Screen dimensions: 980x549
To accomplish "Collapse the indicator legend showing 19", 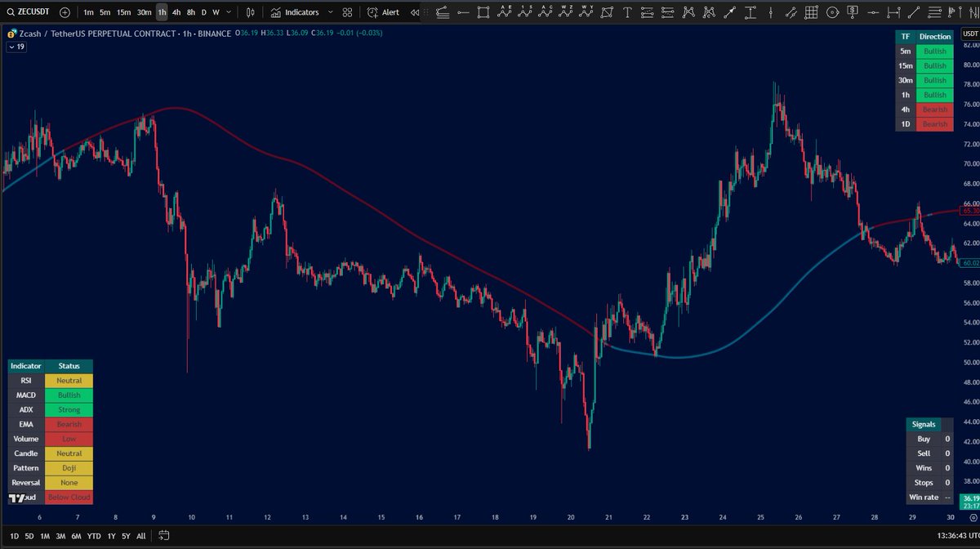I will tap(16, 47).
